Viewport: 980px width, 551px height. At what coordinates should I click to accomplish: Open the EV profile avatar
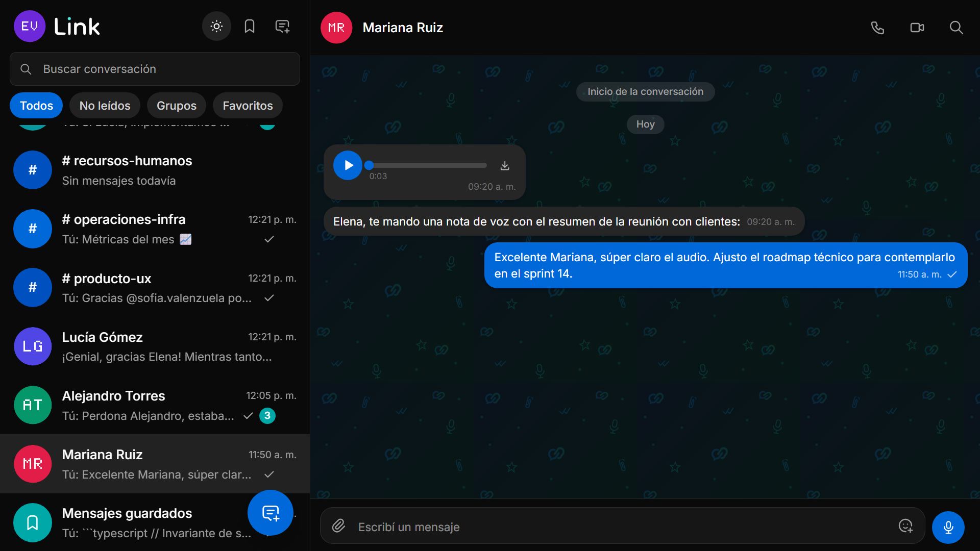tap(30, 27)
